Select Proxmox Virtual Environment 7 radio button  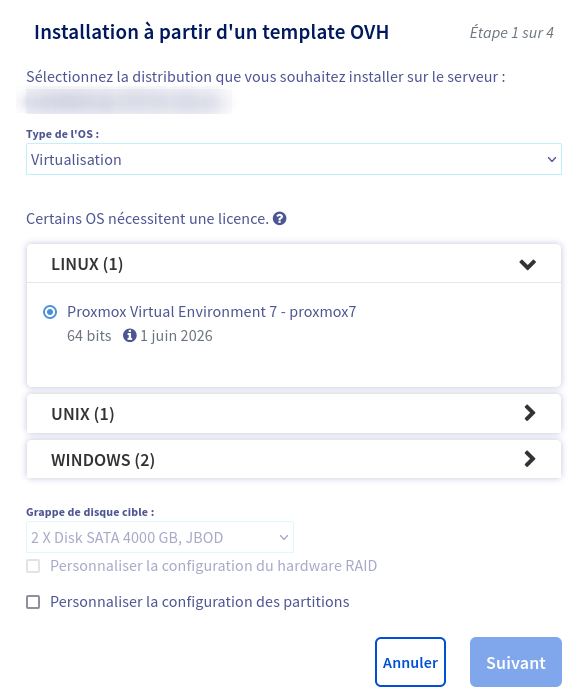50,312
